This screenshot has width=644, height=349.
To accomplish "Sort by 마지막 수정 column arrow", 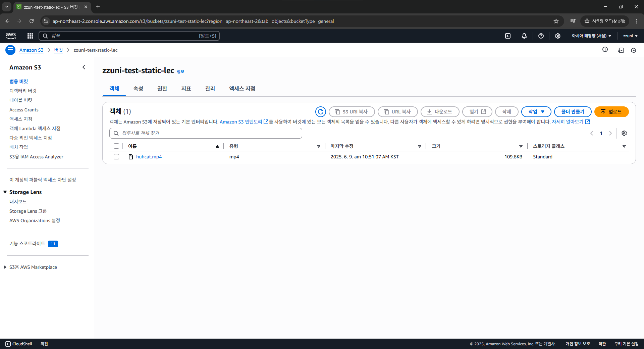I will pos(419,146).
